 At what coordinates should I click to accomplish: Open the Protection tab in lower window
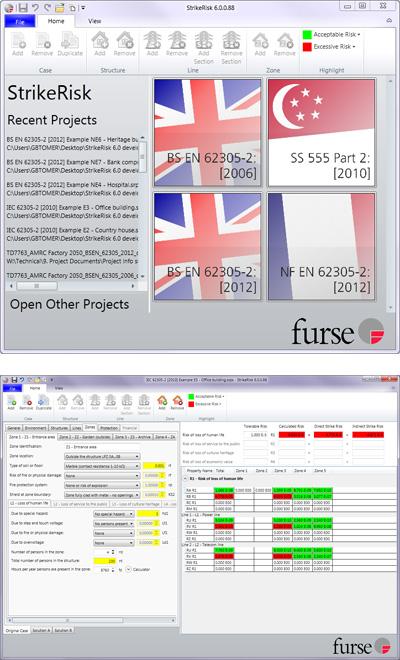coord(109,428)
